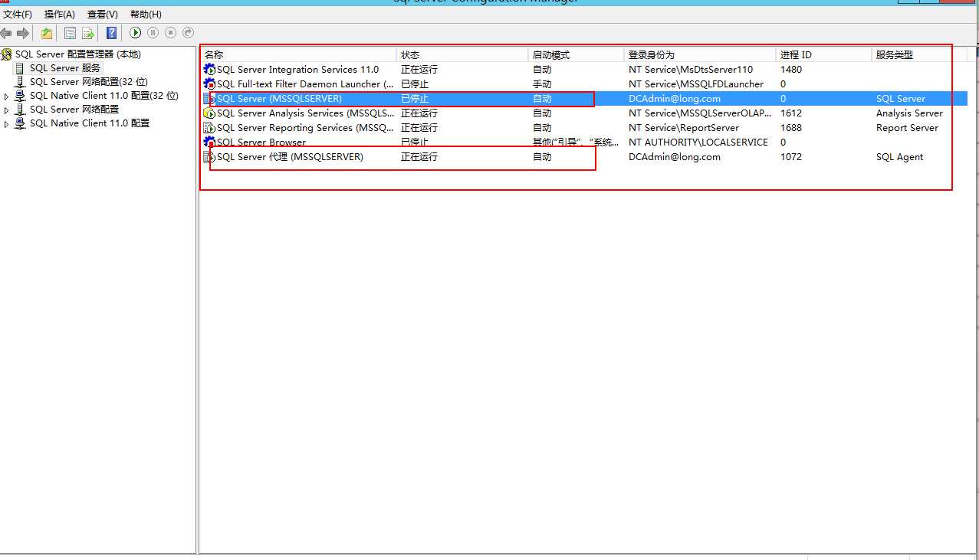Screen dimensions: 979x560
Task: Open the 文件(F) menu
Action: (x=18, y=15)
